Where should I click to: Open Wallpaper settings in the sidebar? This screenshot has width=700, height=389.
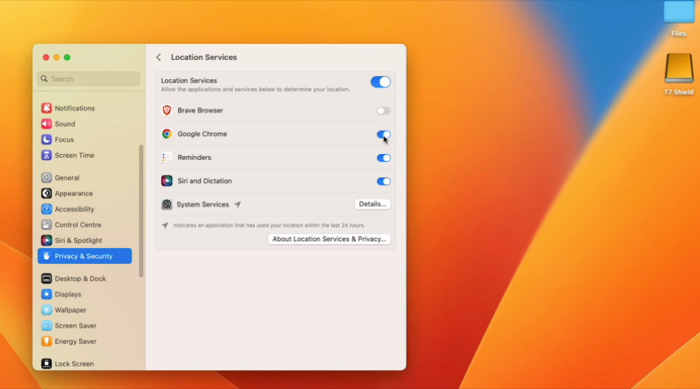pyautogui.click(x=85, y=310)
